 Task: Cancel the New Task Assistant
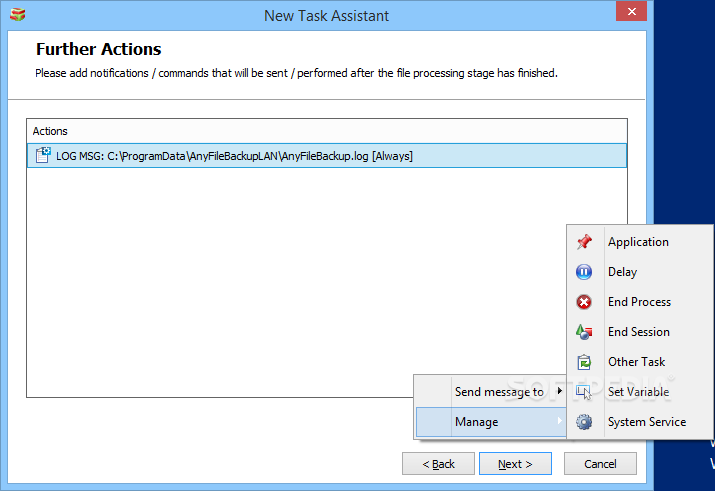point(600,464)
